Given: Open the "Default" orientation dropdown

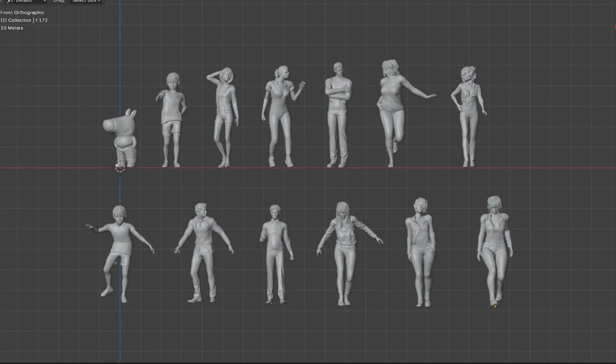Looking at the screenshot, I should [x=26, y=1].
